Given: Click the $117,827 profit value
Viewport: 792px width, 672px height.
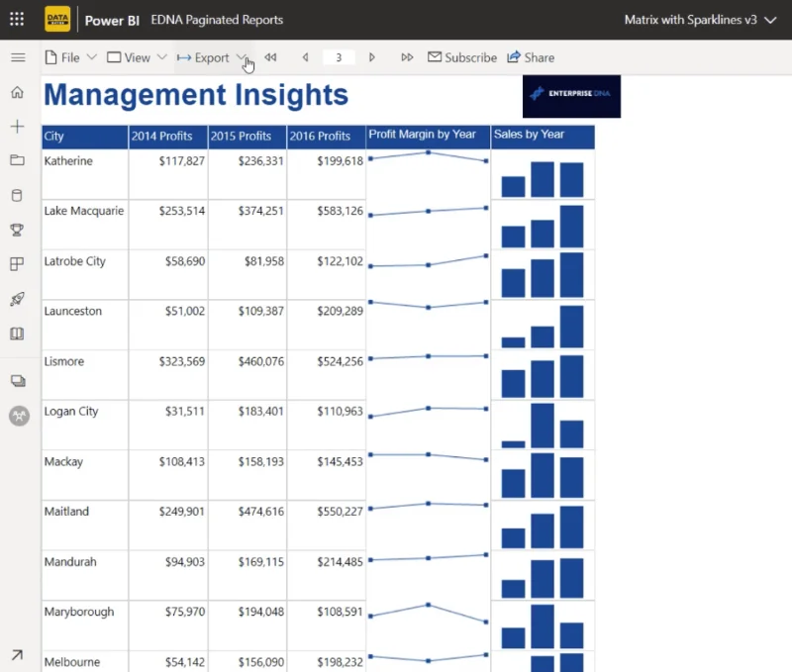Looking at the screenshot, I should click(x=182, y=161).
